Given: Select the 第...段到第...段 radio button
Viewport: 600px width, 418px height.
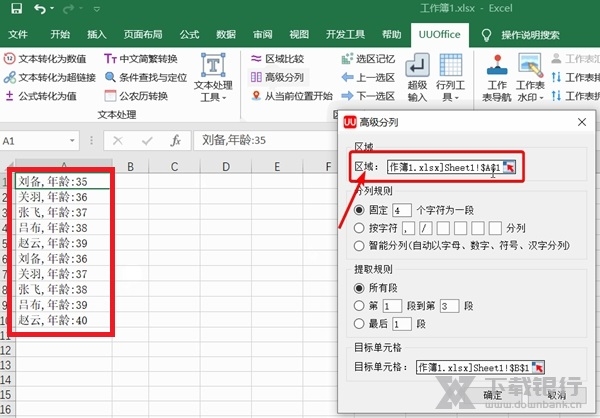Looking at the screenshot, I should pos(359,306).
